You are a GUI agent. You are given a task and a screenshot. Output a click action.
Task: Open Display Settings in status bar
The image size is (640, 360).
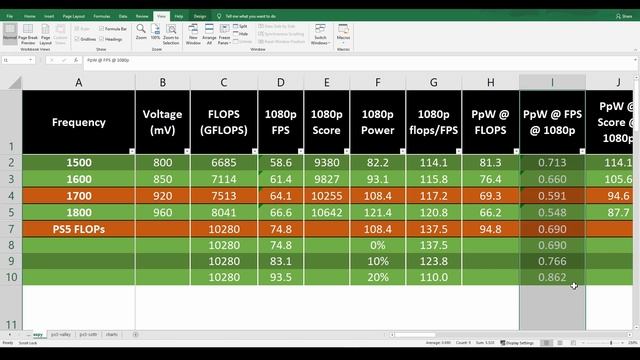517,343
